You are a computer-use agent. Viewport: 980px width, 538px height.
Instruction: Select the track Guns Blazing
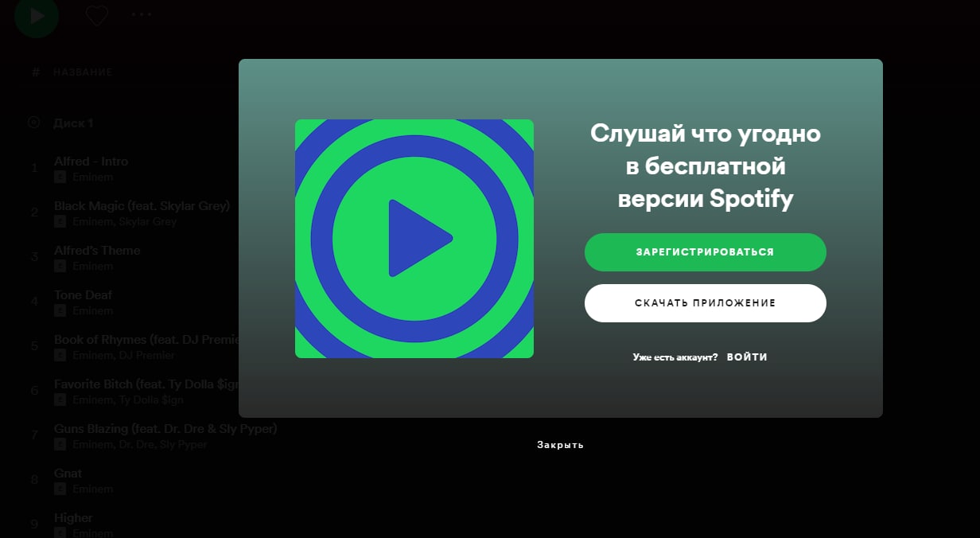pyautogui.click(x=165, y=428)
